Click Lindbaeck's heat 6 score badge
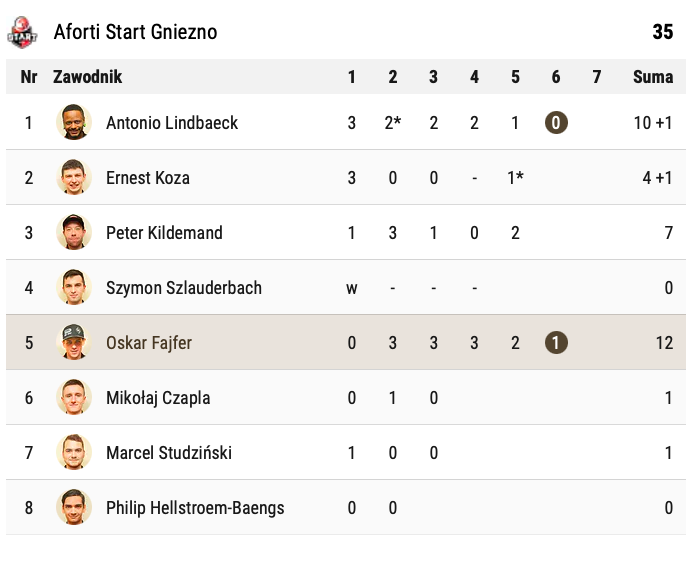The width and height of the screenshot is (697, 570). tap(556, 123)
